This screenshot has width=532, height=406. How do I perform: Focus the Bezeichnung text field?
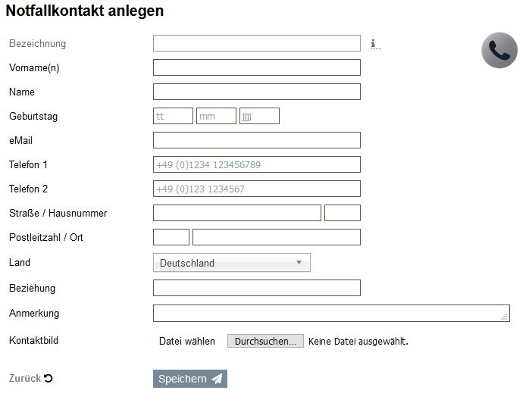[256, 43]
